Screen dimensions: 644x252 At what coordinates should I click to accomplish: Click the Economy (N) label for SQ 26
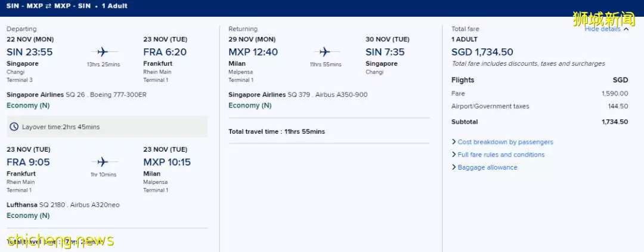(x=28, y=105)
